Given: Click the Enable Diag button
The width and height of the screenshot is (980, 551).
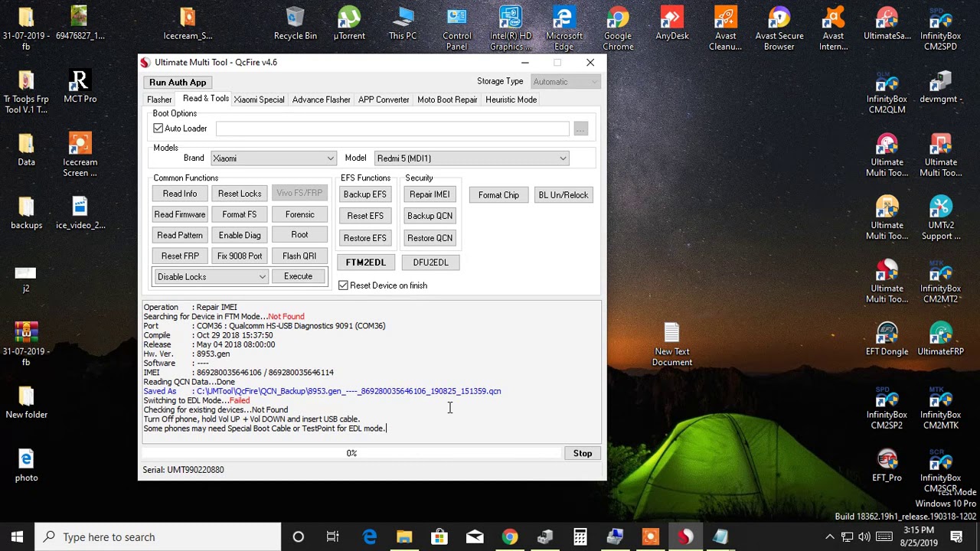Looking at the screenshot, I should coord(240,235).
